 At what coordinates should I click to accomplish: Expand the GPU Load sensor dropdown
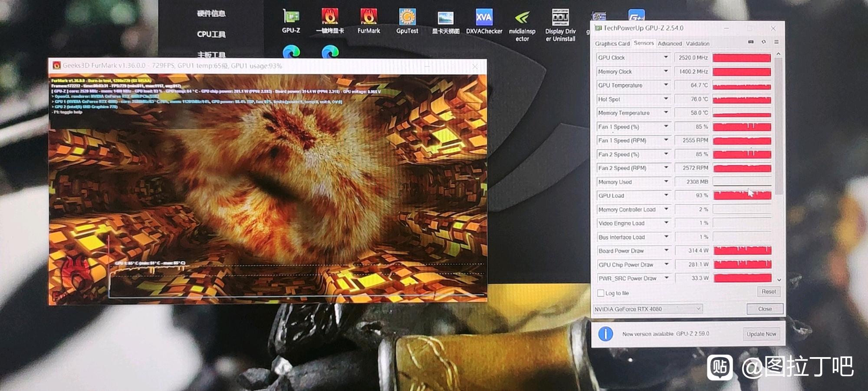(x=666, y=195)
